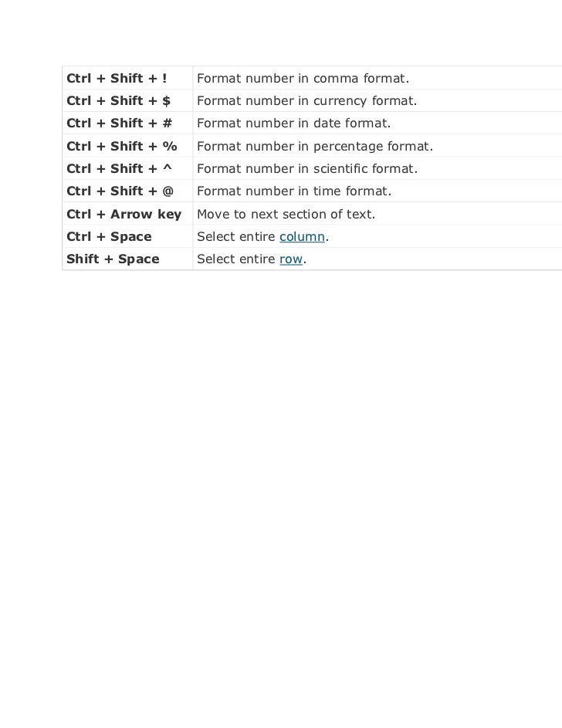Viewport: 562px width, 728px height.
Task: Click the "Ctrl + Shift + @" shortcut cell
Action: pyautogui.click(x=127, y=191)
